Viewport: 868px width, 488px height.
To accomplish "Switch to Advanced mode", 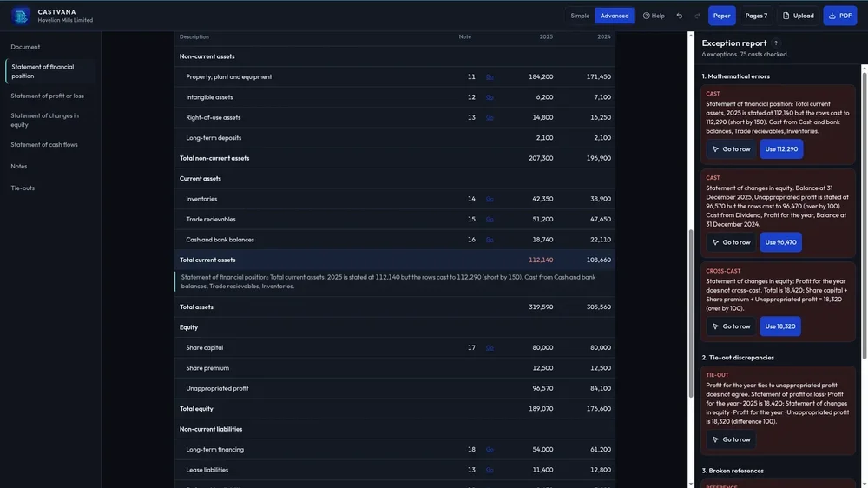I will coord(615,16).
